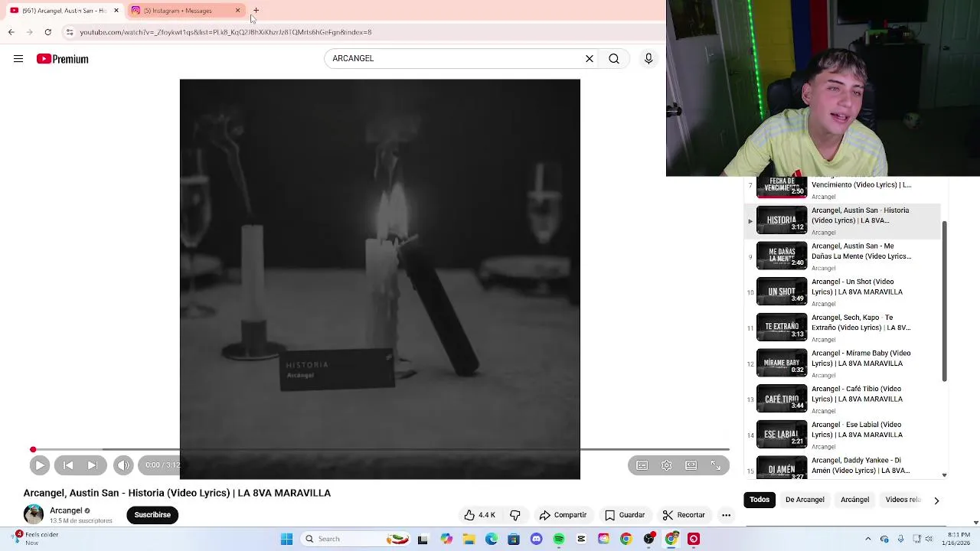Viewport: 980px width, 551px height.
Task: Open the YouTube hamburger guide menu
Action: pos(18,59)
